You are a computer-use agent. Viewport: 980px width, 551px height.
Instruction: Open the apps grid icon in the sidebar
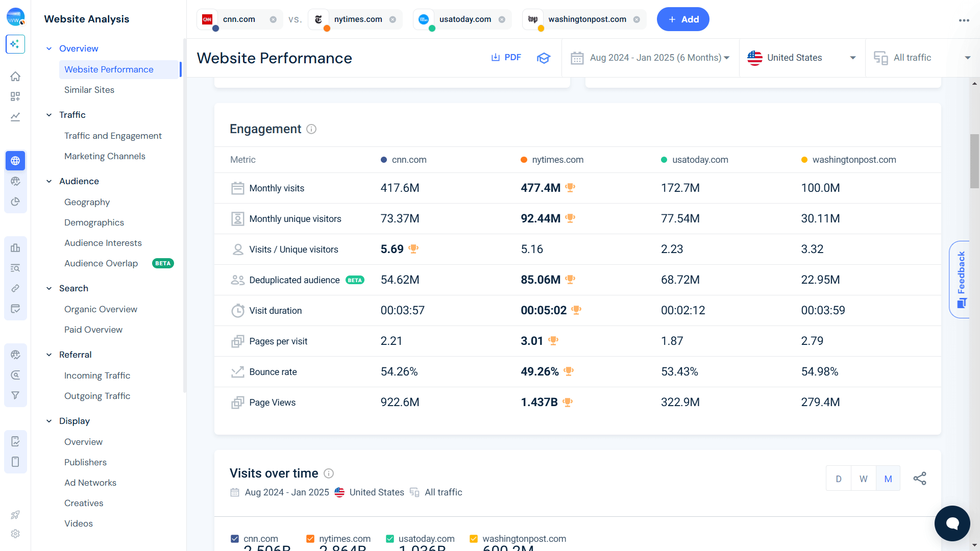point(15,96)
